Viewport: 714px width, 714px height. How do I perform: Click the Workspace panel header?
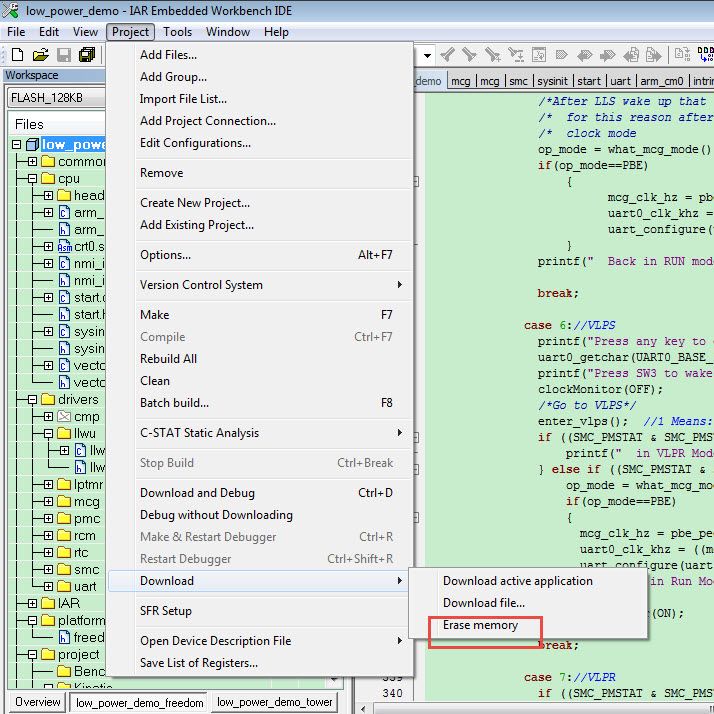coord(55,75)
